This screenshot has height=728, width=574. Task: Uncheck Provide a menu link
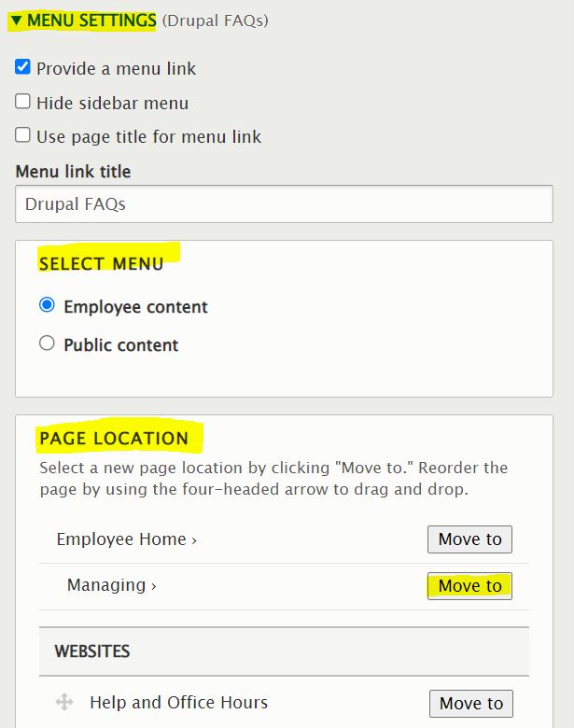[23, 67]
